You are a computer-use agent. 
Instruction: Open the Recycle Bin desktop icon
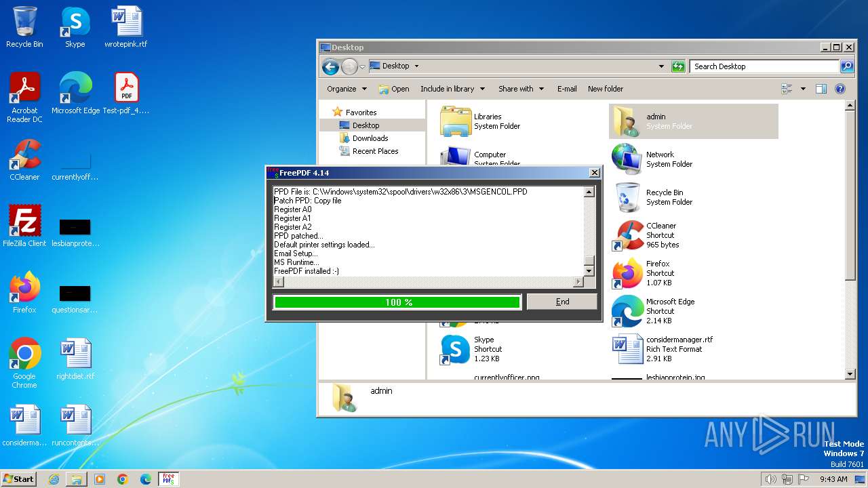point(24,27)
